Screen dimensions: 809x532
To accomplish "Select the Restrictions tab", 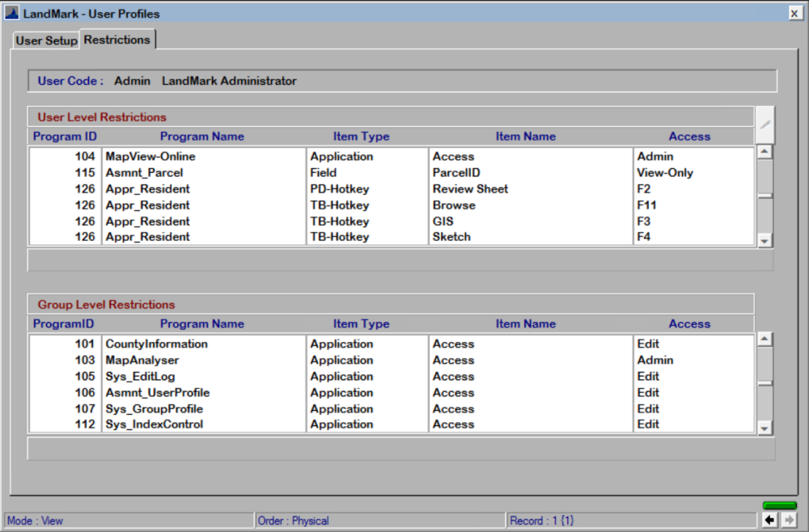I will (x=116, y=39).
